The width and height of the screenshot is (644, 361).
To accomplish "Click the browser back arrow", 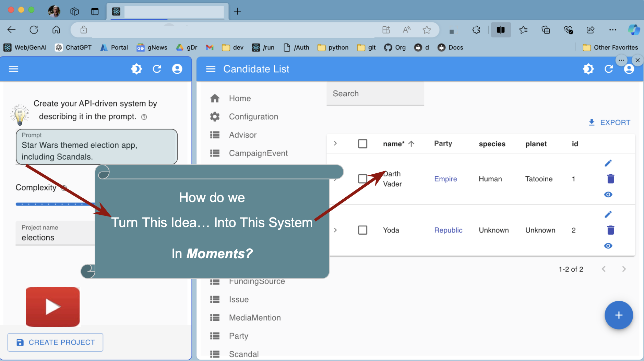I will pos(12,30).
